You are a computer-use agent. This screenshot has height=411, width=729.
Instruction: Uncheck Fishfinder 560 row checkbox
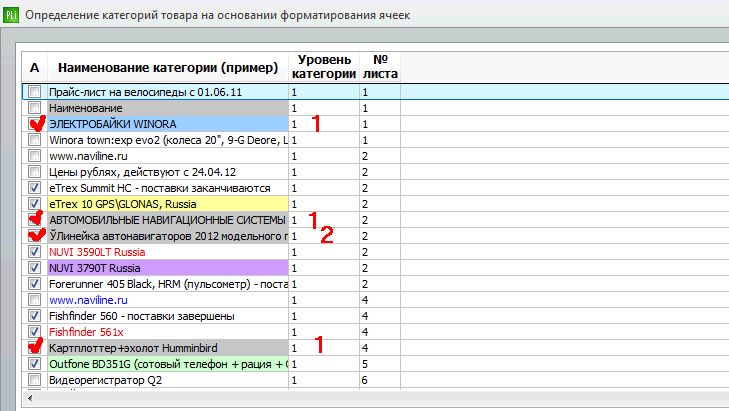click(x=34, y=316)
